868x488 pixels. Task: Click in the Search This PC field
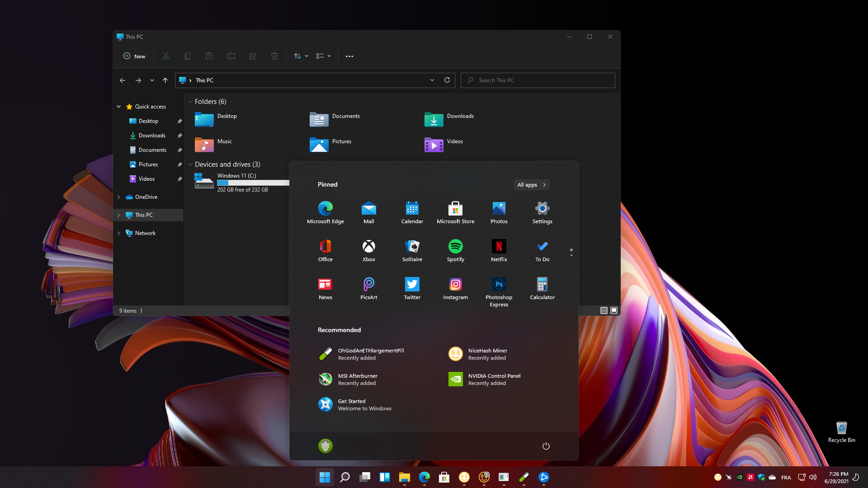538,80
